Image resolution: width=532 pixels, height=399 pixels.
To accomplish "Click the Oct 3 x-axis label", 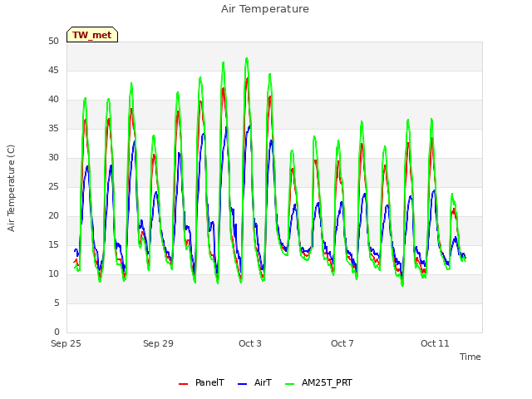I will click(x=250, y=343).
